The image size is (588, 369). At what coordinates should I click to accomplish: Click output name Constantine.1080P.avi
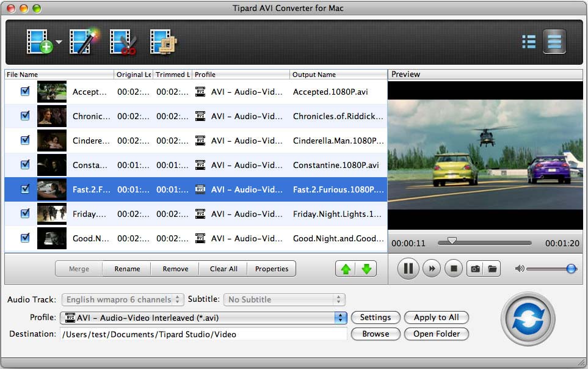[336, 165]
